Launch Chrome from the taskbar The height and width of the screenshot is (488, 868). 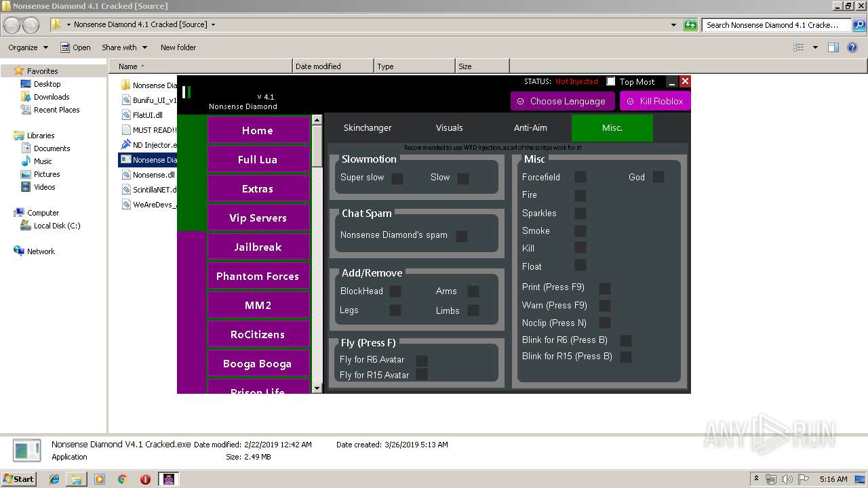coord(122,479)
